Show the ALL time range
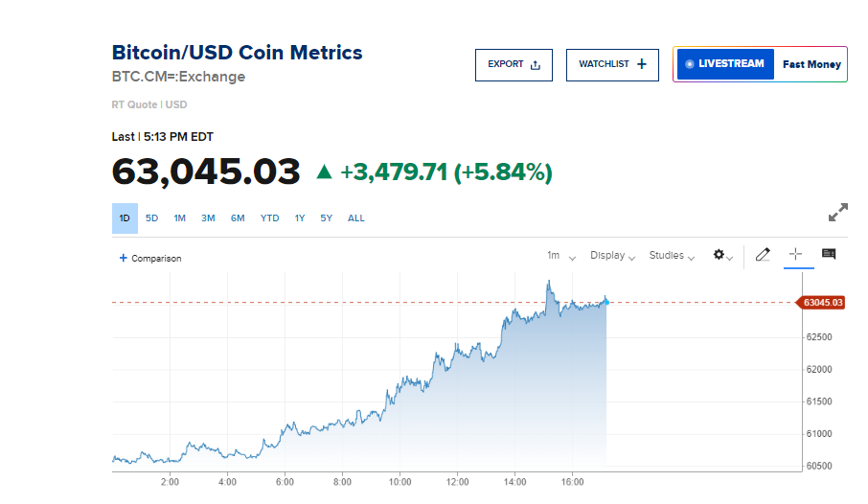 click(x=355, y=218)
